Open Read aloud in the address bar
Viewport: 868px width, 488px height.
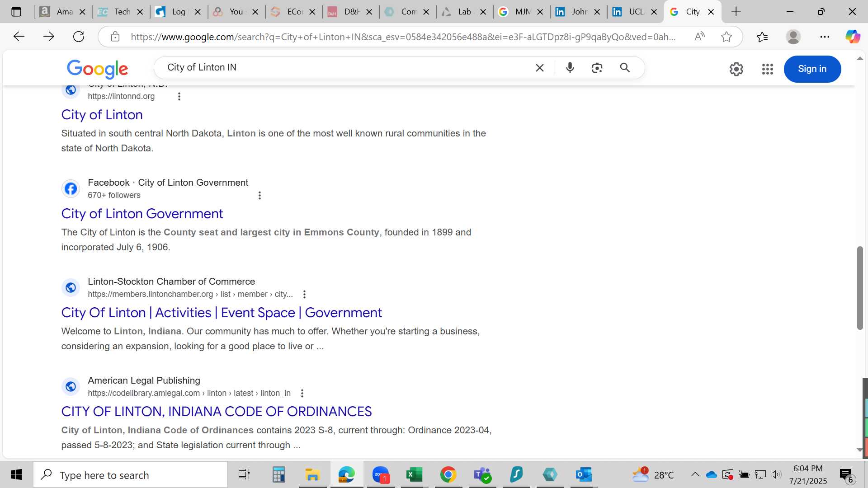coord(699,37)
